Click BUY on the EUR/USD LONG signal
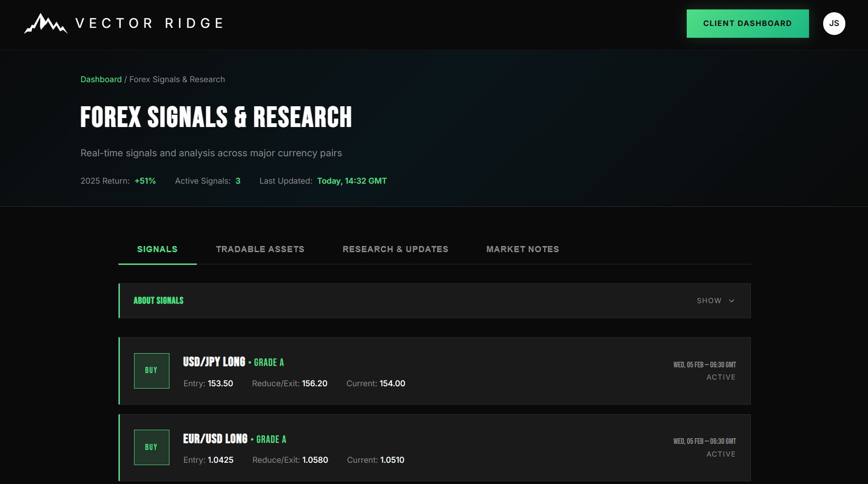 [x=151, y=447]
